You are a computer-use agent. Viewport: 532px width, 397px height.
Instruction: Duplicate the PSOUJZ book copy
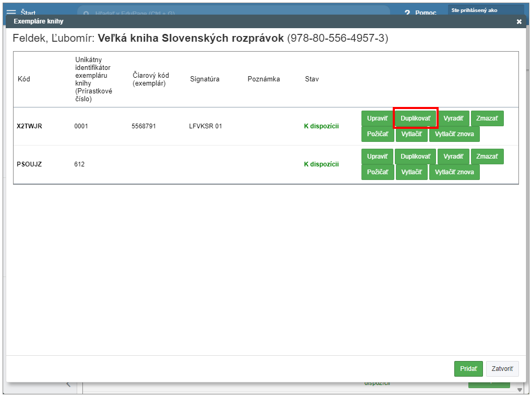point(415,157)
